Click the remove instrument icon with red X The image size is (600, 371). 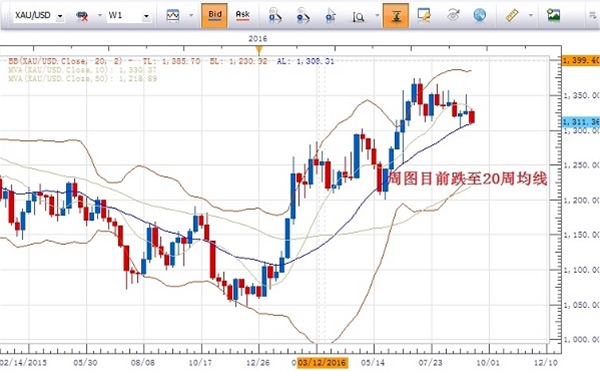82,16
